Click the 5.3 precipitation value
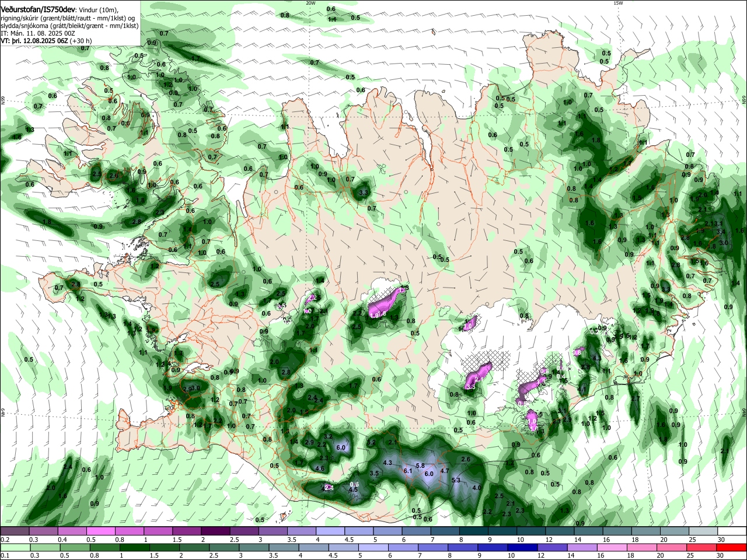The height and width of the screenshot is (560, 747). pos(456,480)
